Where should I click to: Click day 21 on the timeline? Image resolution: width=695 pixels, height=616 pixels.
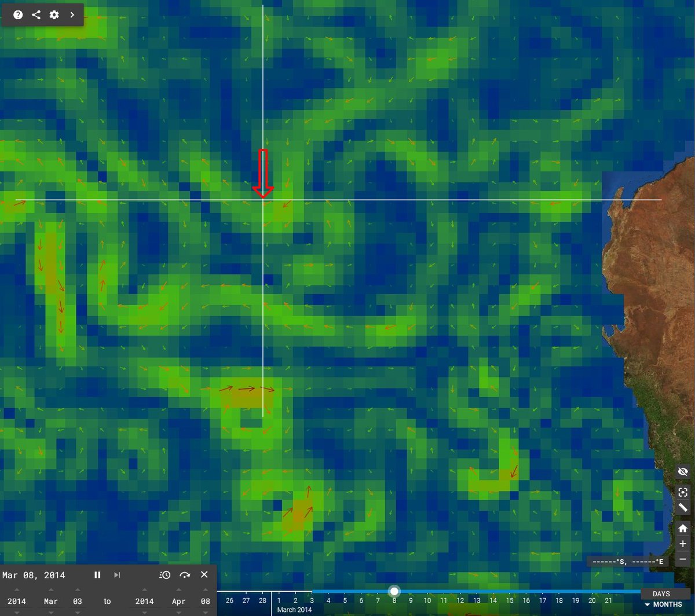[x=609, y=600]
